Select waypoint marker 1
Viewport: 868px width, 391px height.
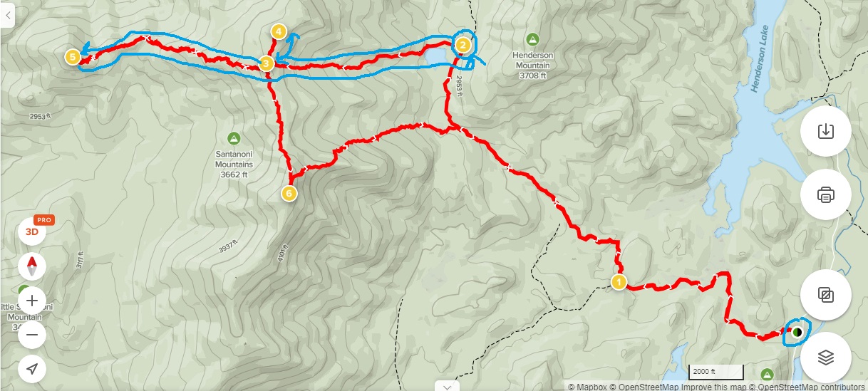point(619,283)
